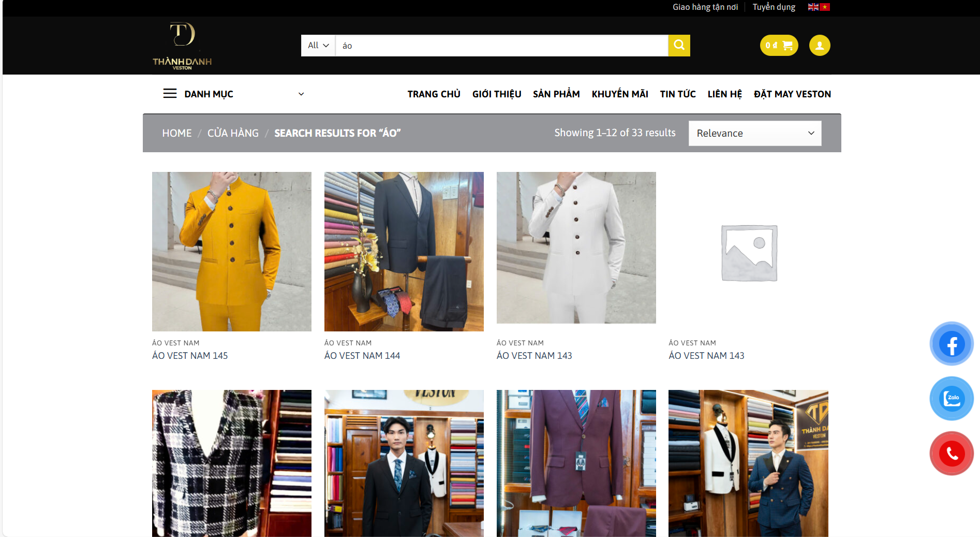
Task: Click the Cửa Hàng breadcrumb link
Action: pos(233,133)
